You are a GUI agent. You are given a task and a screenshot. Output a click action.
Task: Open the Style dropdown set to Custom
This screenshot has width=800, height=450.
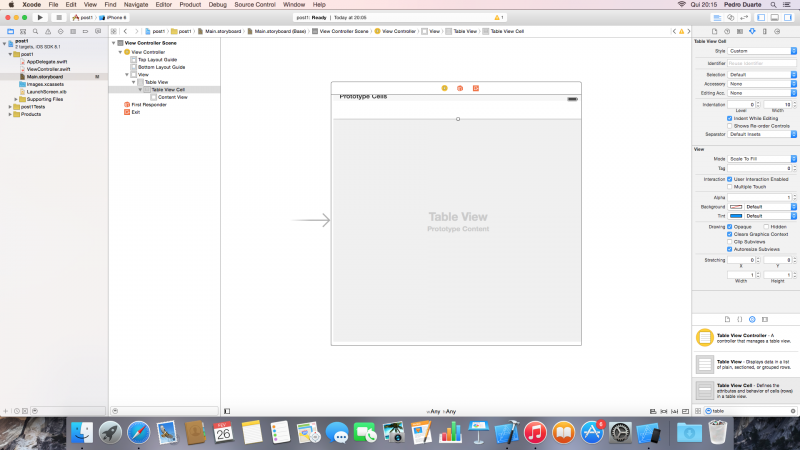click(x=762, y=50)
